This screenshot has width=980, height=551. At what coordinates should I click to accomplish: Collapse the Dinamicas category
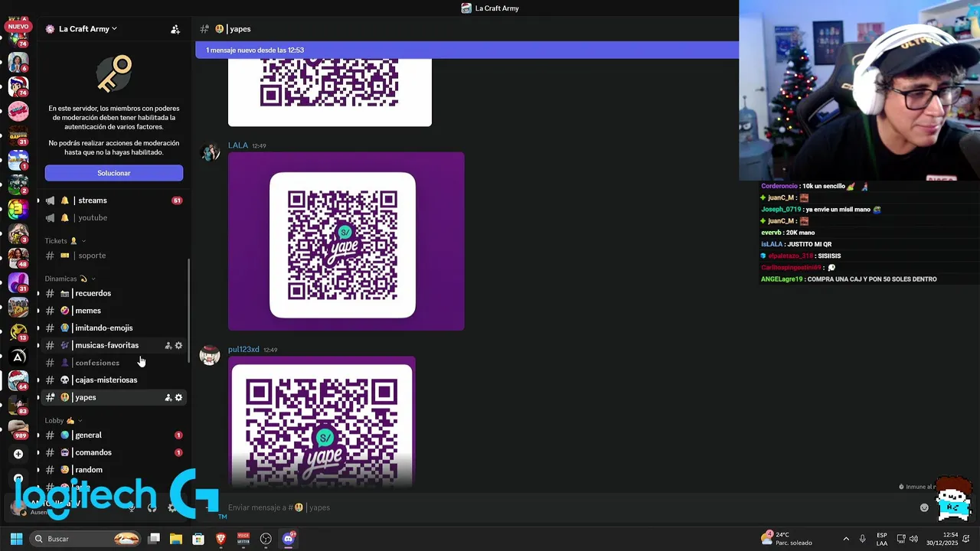(x=70, y=279)
